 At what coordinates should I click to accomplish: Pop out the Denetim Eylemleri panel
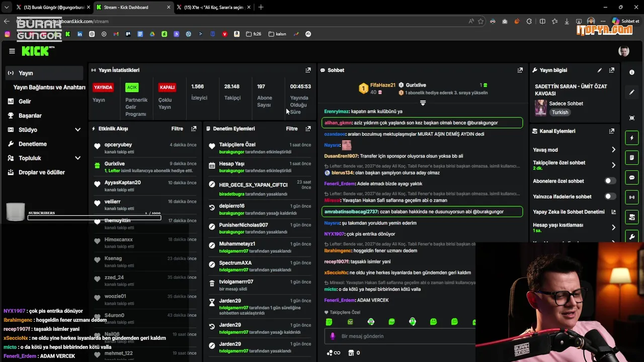tap(308, 129)
